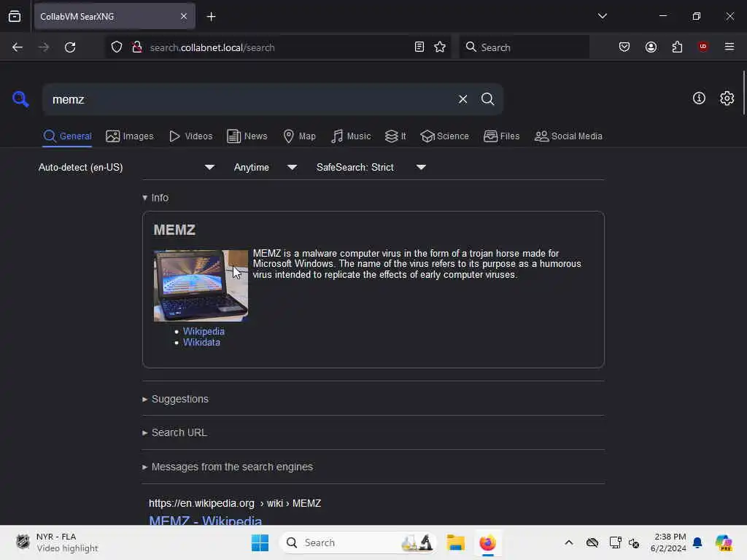Open the tracking protection shield

(117, 47)
